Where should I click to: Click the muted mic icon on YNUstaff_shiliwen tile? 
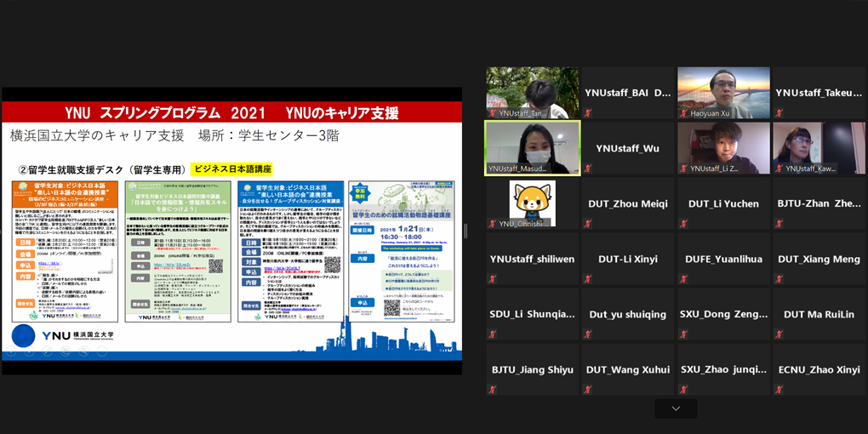pos(492,279)
